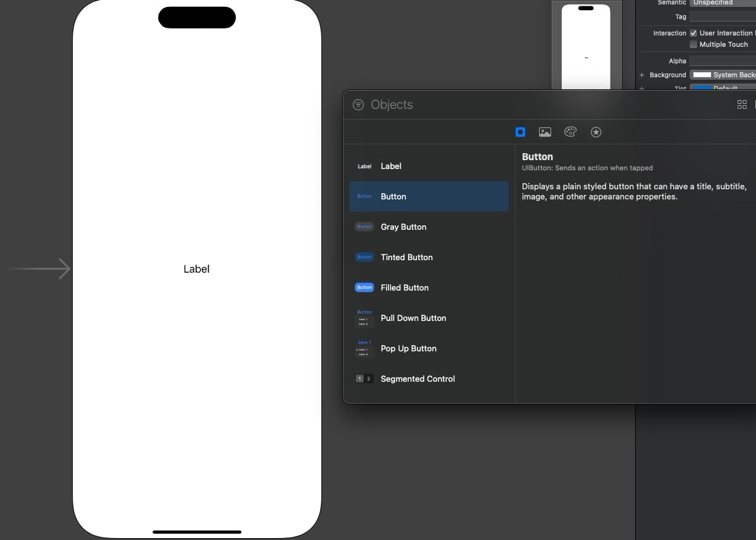Select the Segmented Control object
This screenshot has width=756, height=540.
pyautogui.click(x=429, y=379)
